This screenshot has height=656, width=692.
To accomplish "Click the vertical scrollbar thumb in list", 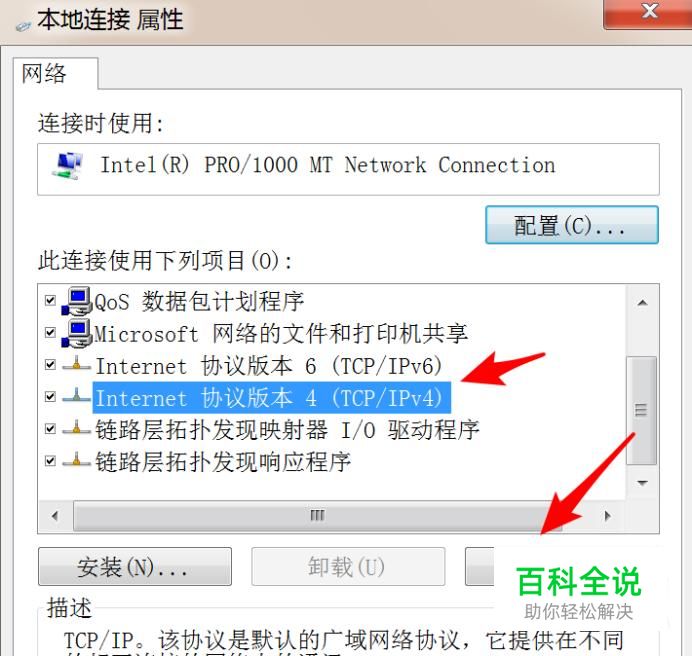I will (x=641, y=410).
